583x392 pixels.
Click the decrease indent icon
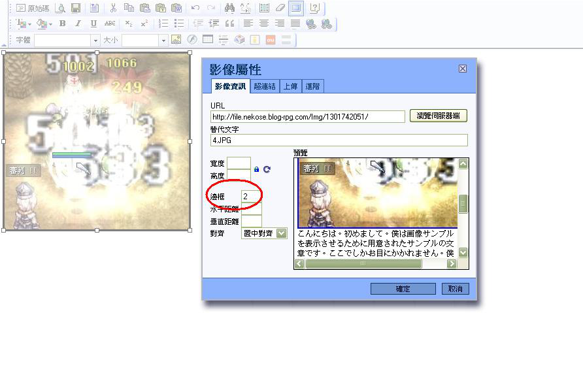tap(198, 24)
